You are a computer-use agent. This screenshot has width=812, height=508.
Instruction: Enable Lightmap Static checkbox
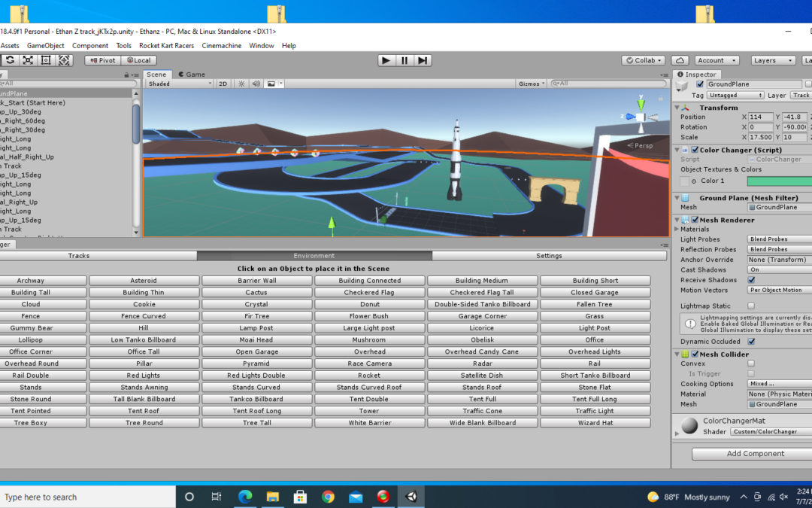click(x=751, y=306)
